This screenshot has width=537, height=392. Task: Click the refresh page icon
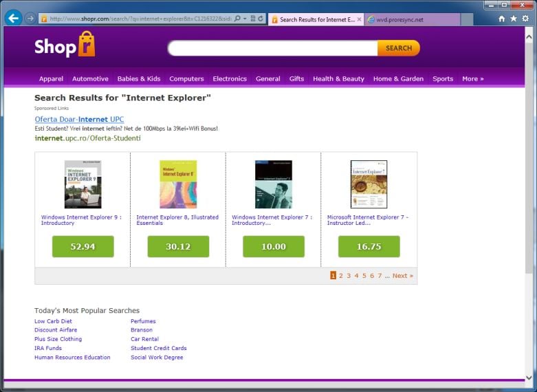261,19
